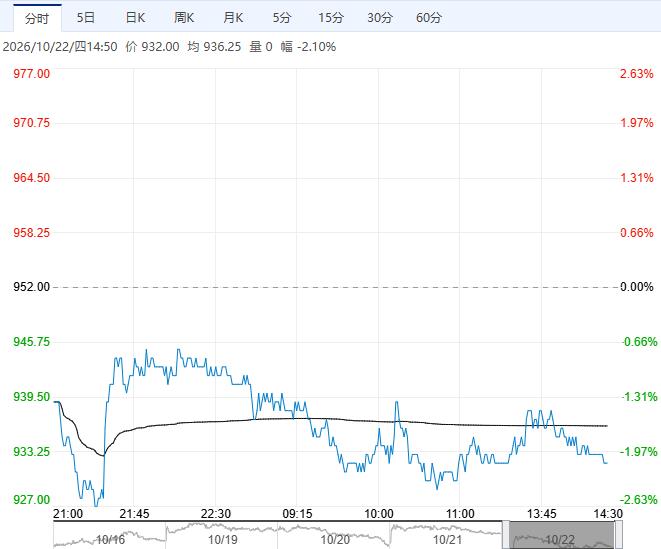Click the 均 936.25 average readout
The image size is (661, 549).
(214, 47)
